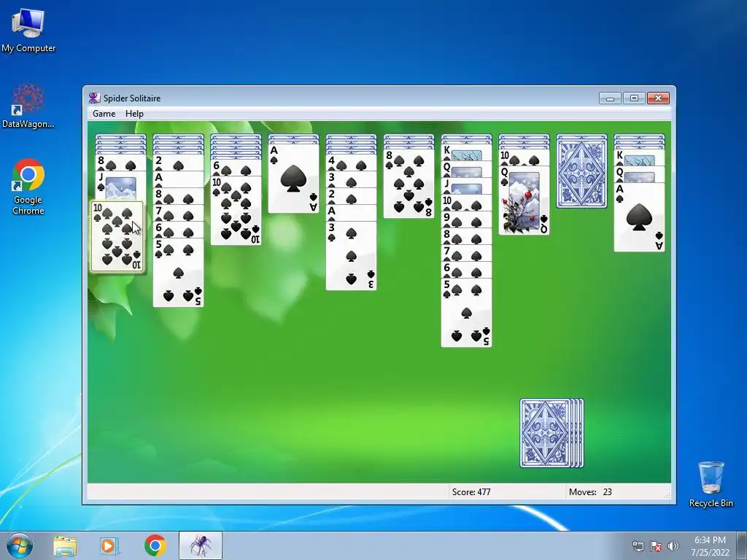Click the Moves: 23 status text

coord(590,492)
